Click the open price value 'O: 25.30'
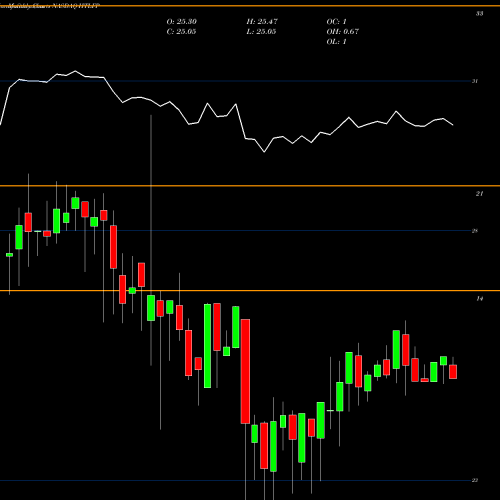The width and height of the screenshot is (500, 500). [x=182, y=22]
